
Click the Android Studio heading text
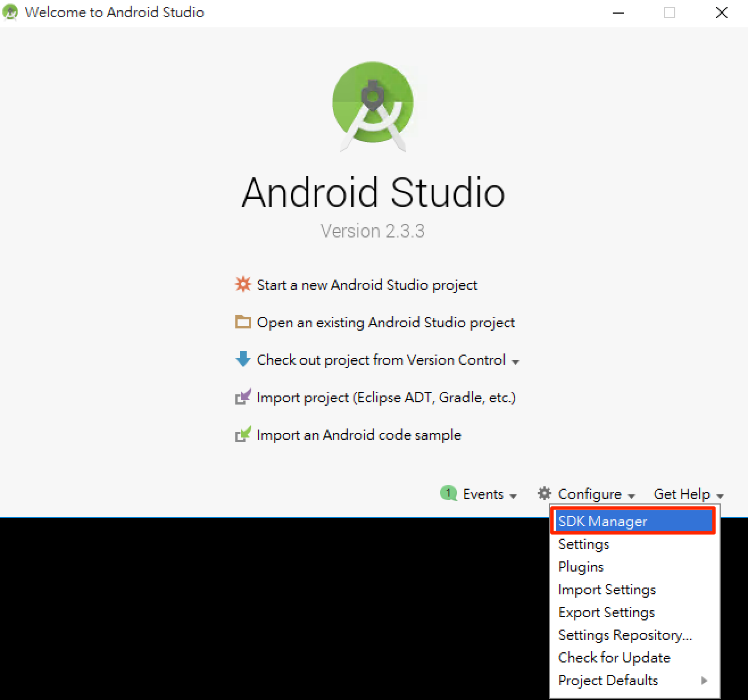pos(373,191)
